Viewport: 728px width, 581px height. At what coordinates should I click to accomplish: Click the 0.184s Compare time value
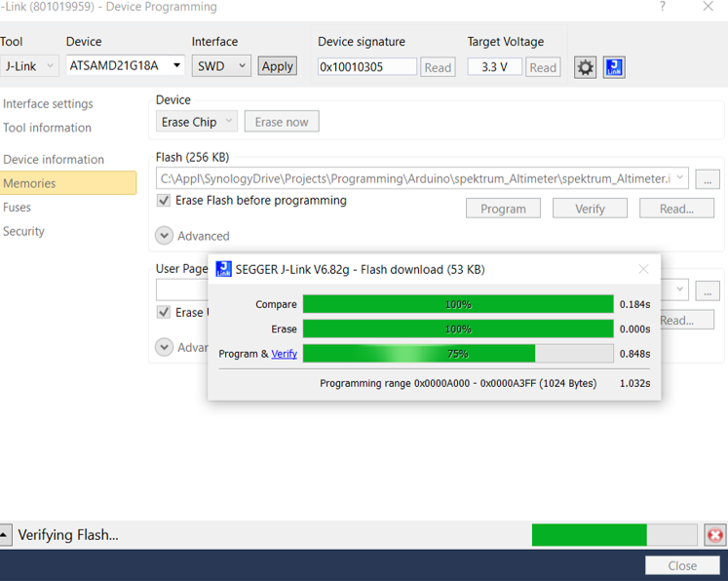coord(634,304)
